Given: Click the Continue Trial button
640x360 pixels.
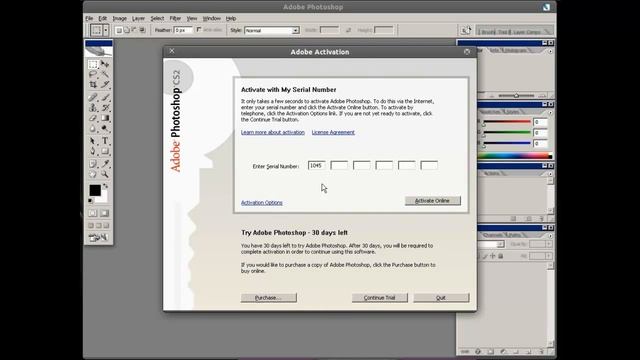Looking at the screenshot, I should click(380, 298).
